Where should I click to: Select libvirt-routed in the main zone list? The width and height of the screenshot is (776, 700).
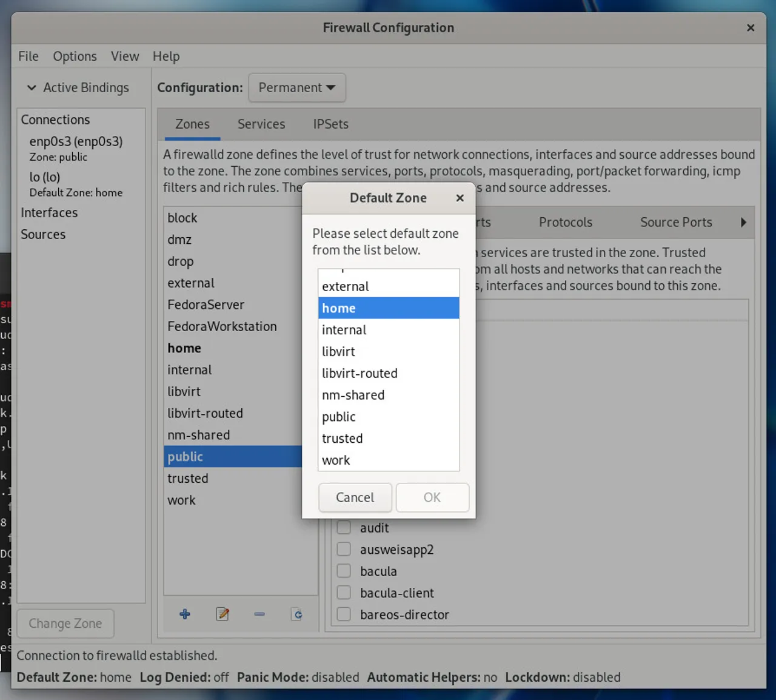pyautogui.click(x=233, y=414)
